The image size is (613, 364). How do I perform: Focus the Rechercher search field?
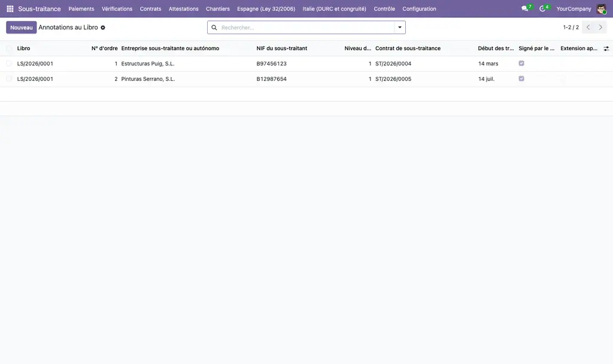[306, 28]
